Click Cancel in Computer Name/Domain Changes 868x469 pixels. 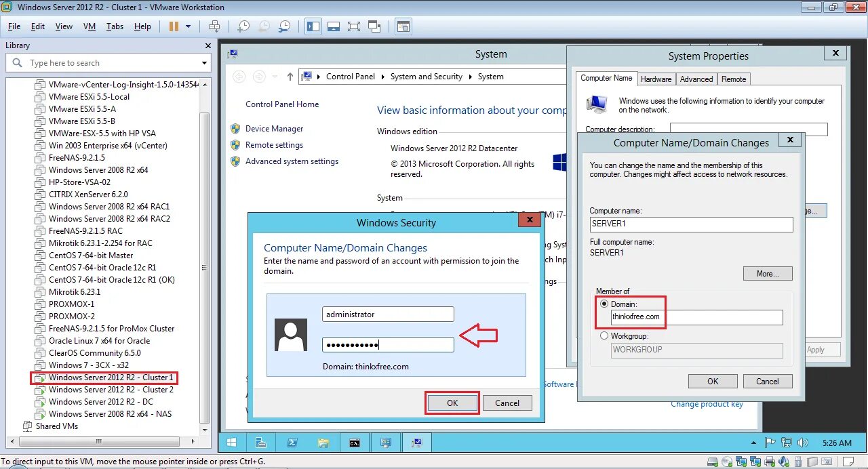(768, 381)
